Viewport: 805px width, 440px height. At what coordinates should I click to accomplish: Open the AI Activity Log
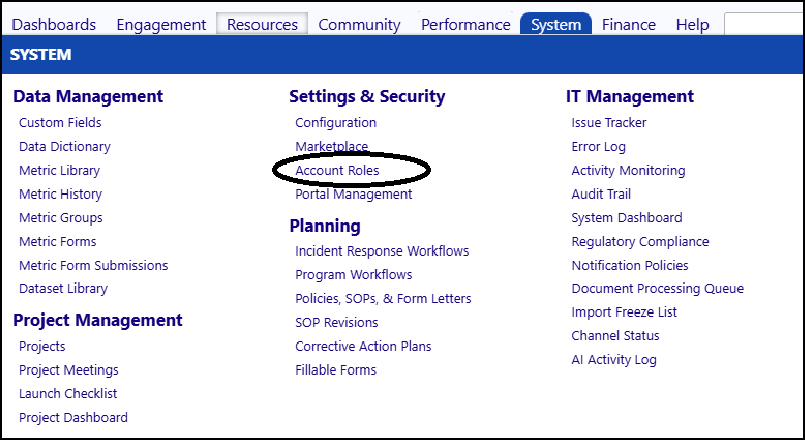tap(614, 360)
